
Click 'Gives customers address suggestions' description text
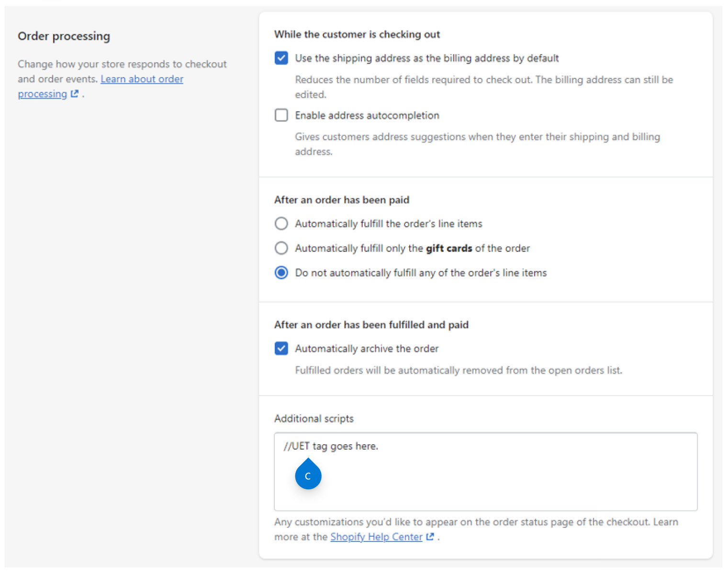click(x=477, y=144)
